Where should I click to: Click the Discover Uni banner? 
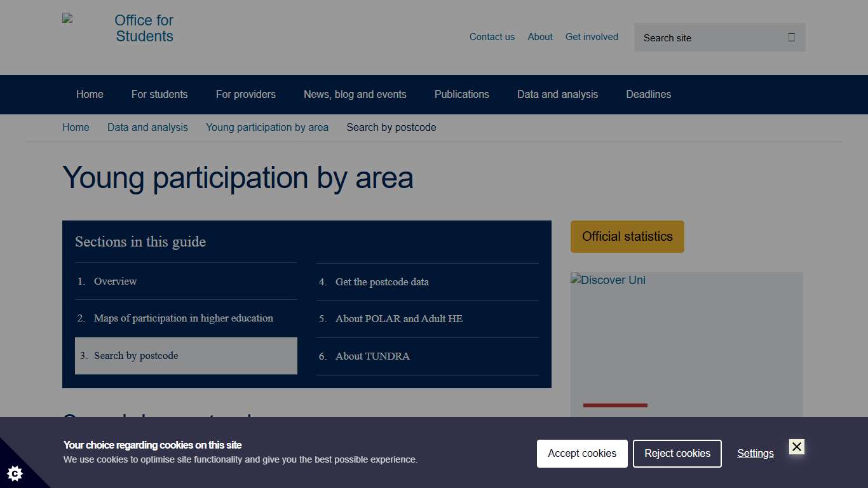coord(686,343)
